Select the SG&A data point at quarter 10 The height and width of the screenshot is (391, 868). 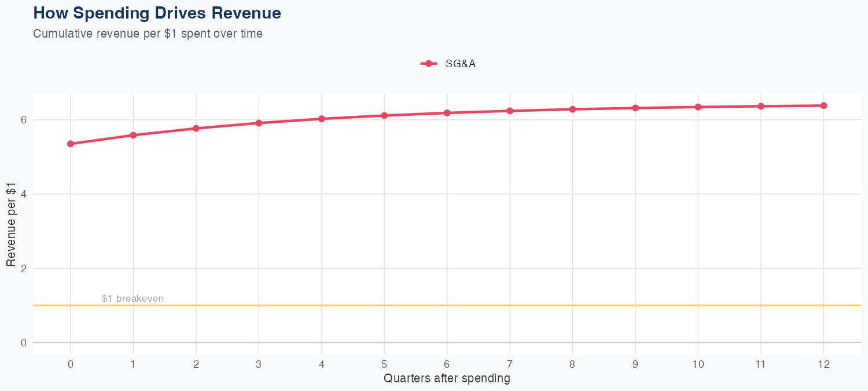tap(698, 107)
